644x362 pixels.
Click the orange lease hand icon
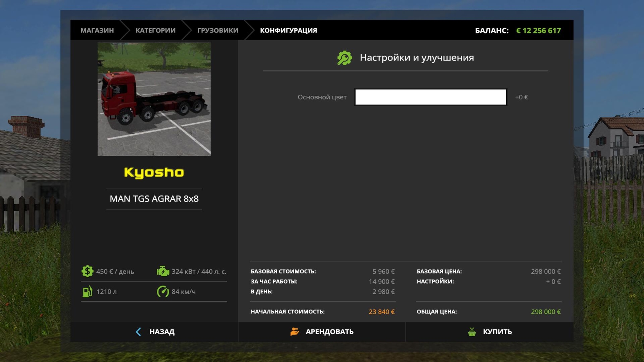[294, 332]
